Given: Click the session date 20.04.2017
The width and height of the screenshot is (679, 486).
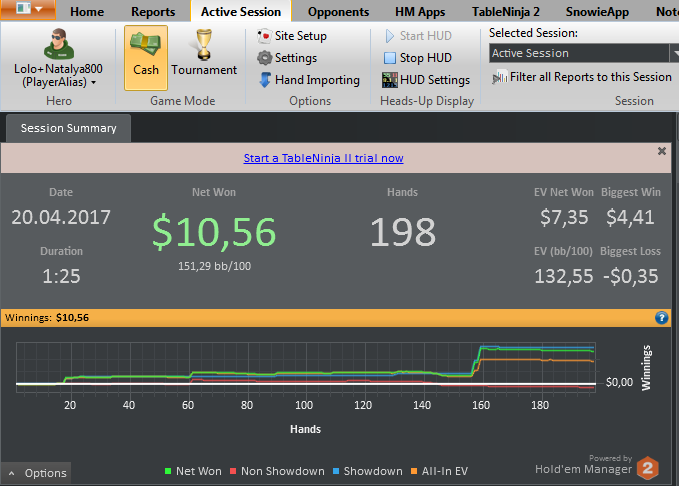Looking at the screenshot, I should (x=61, y=217).
